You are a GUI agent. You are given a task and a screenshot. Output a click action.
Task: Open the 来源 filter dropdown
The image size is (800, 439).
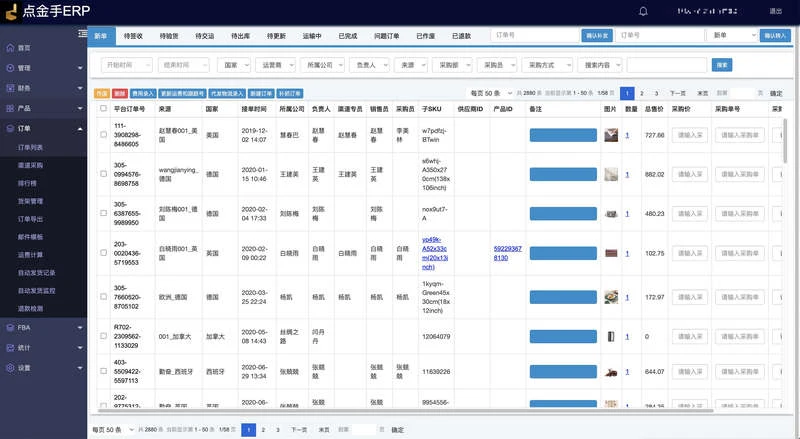pos(411,65)
